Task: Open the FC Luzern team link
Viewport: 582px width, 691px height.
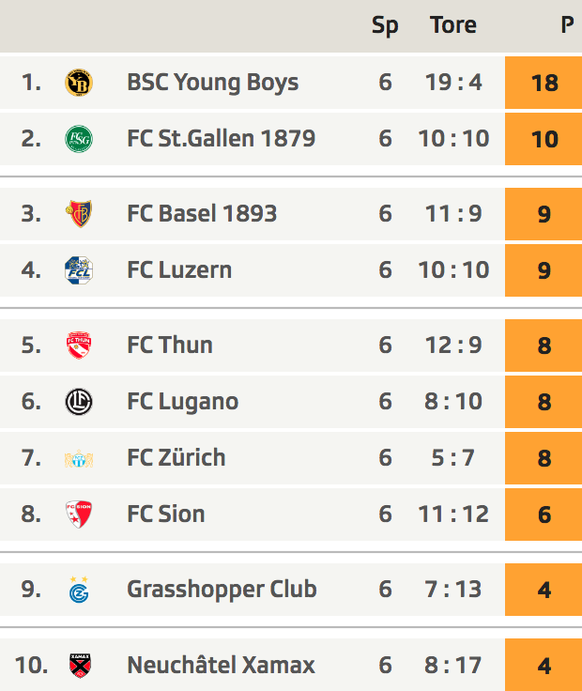Action: (x=179, y=270)
